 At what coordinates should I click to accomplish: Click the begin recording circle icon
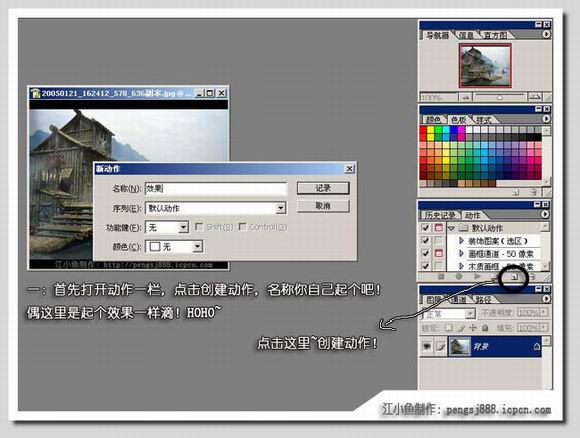[x=459, y=276]
